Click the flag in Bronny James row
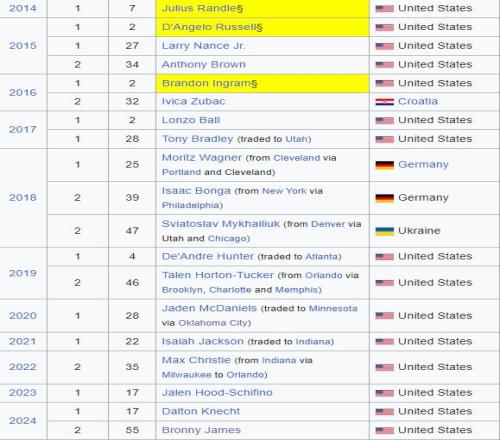Viewport: 500px width, 440px height. point(385,430)
